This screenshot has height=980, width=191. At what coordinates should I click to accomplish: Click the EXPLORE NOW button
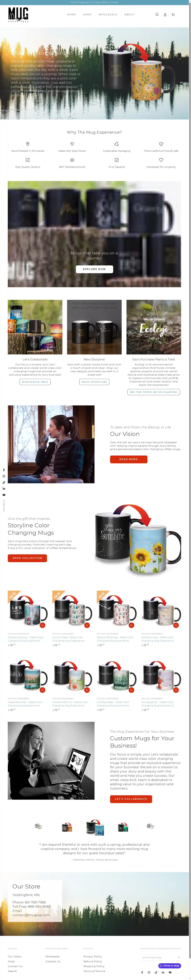click(94, 269)
